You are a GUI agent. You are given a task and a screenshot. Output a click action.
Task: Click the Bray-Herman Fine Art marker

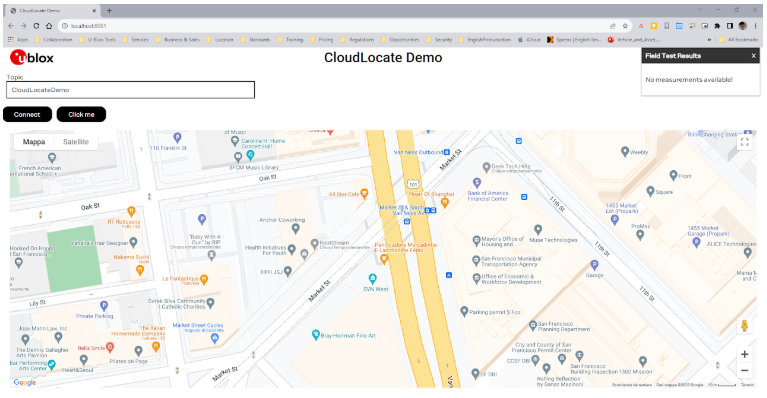point(316,335)
